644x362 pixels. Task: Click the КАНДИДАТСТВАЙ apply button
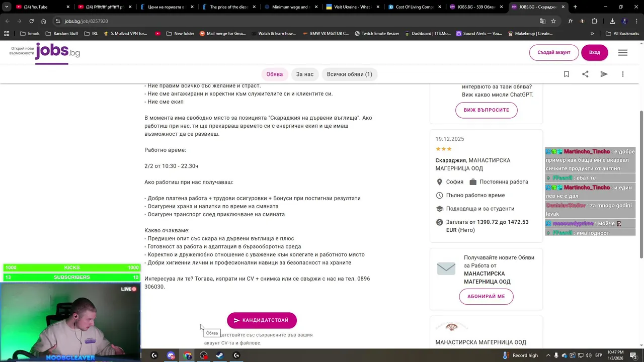262,320
